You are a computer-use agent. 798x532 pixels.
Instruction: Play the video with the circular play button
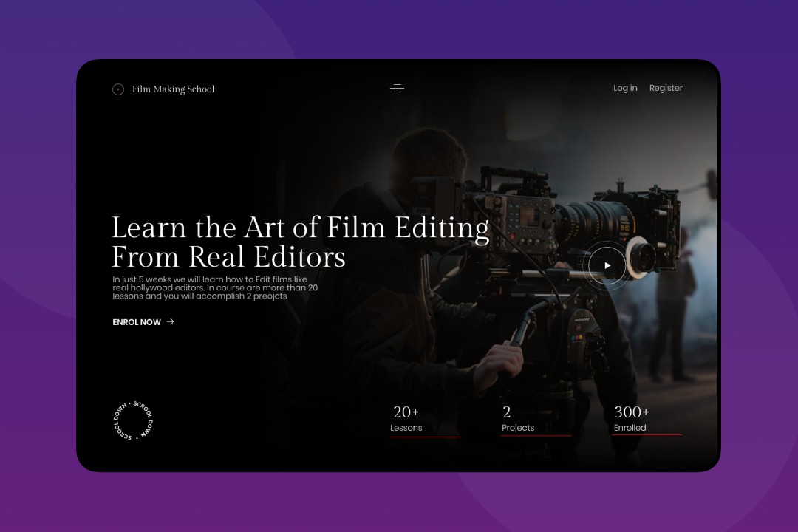(x=607, y=265)
